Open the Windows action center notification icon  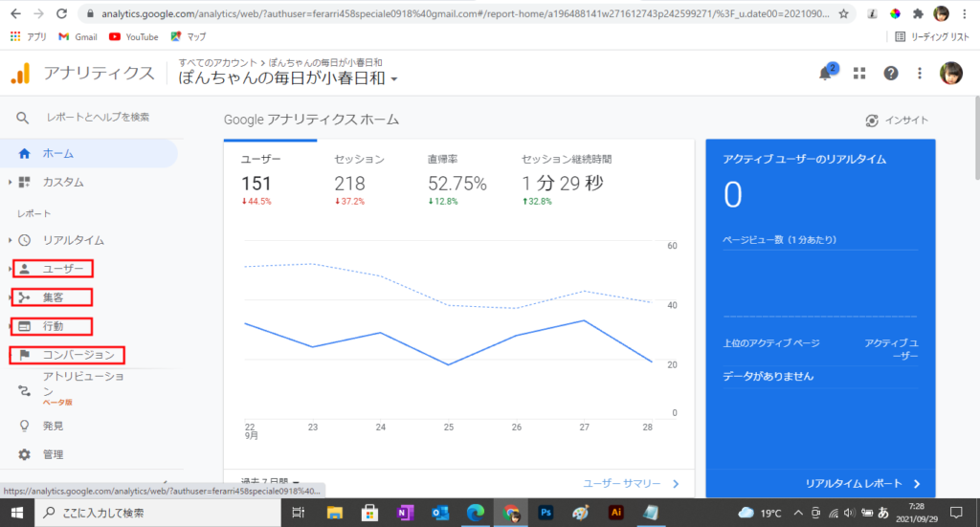[x=956, y=513]
